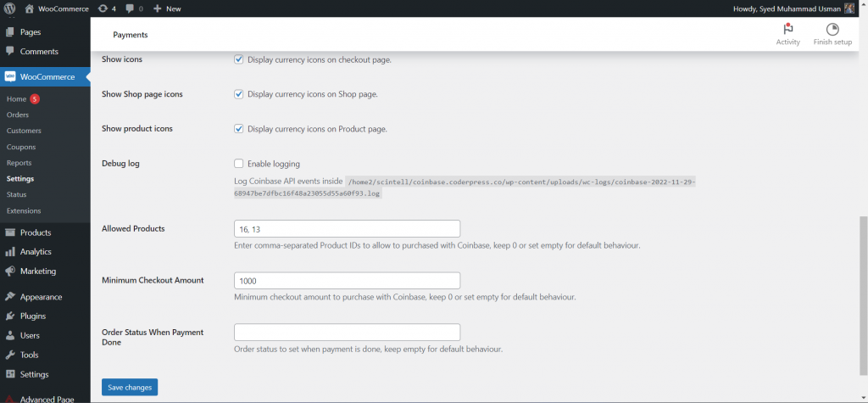Click the Activity flag icon

pos(787,30)
